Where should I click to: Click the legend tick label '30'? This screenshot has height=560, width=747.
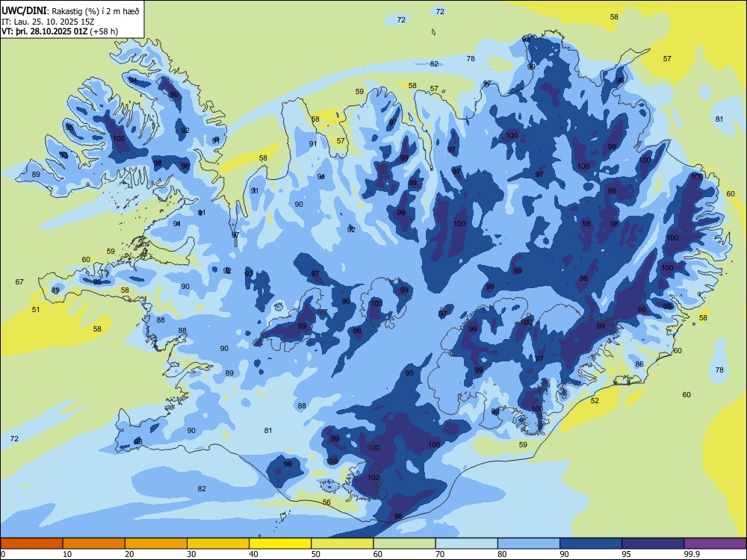tap(191, 554)
